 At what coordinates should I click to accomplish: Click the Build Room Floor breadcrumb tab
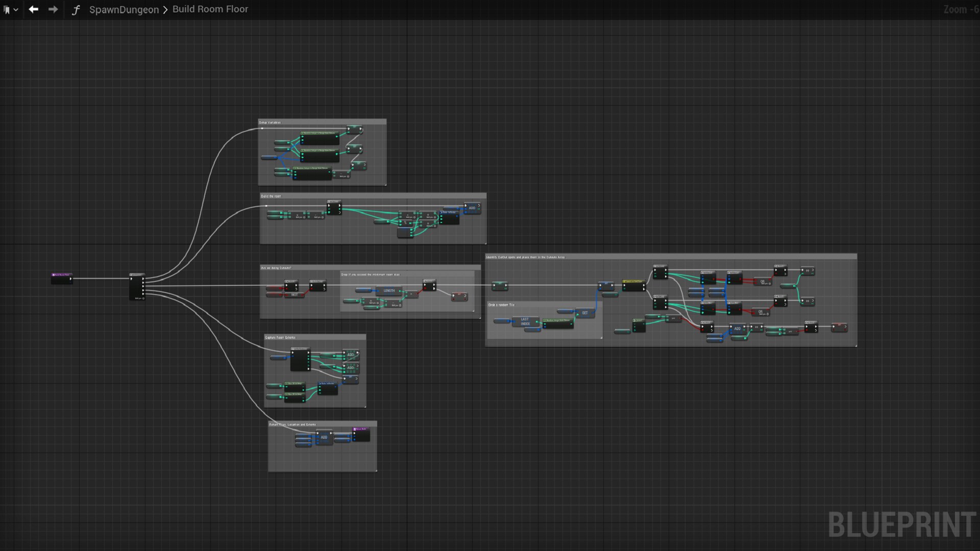[210, 10]
